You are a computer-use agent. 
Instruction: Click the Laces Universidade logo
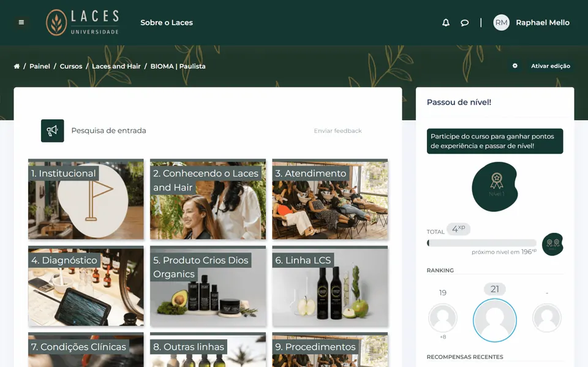coord(83,23)
